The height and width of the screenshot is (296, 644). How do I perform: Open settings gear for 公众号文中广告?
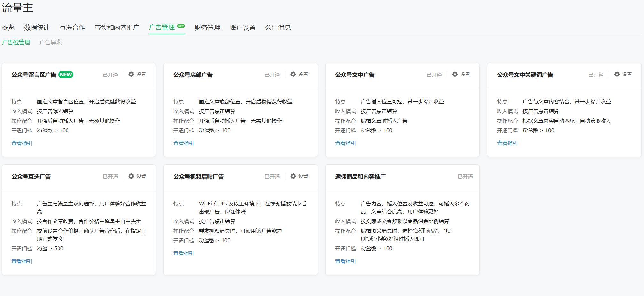click(455, 74)
